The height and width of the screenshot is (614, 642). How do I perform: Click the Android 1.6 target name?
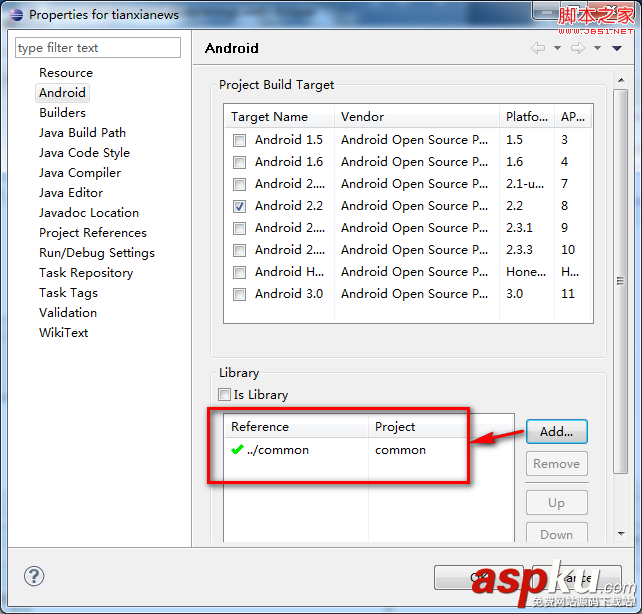click(x=289, y=162)
